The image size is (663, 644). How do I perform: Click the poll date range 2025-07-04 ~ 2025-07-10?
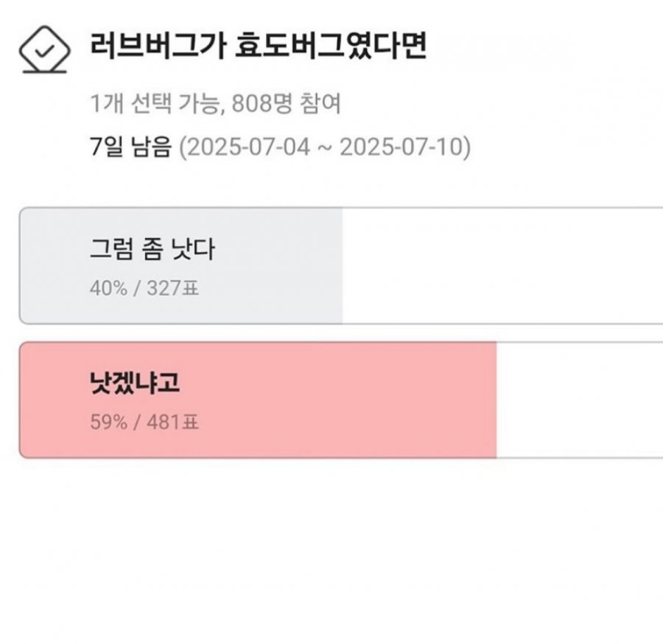click(325, 147)
